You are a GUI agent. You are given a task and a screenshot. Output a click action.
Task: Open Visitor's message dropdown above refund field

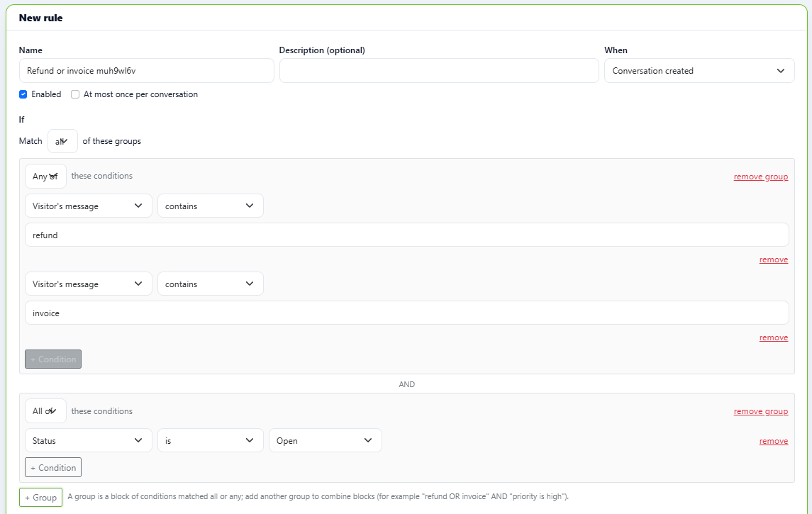click(x=89, y=206)
